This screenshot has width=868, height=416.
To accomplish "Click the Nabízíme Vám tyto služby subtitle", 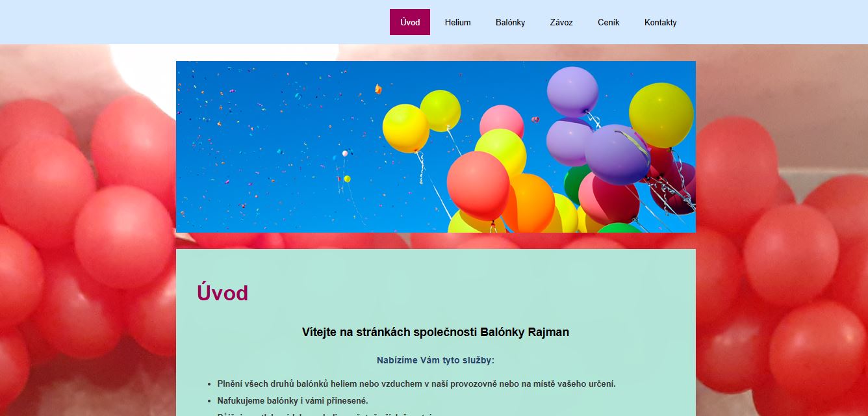I will pos(435,360).
